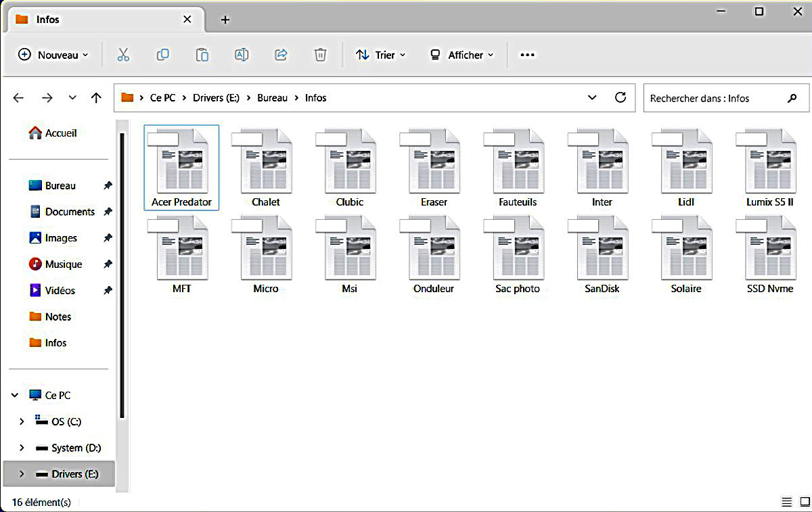
Task: Switch to large icons view
Action: click(x=803, y=502)
